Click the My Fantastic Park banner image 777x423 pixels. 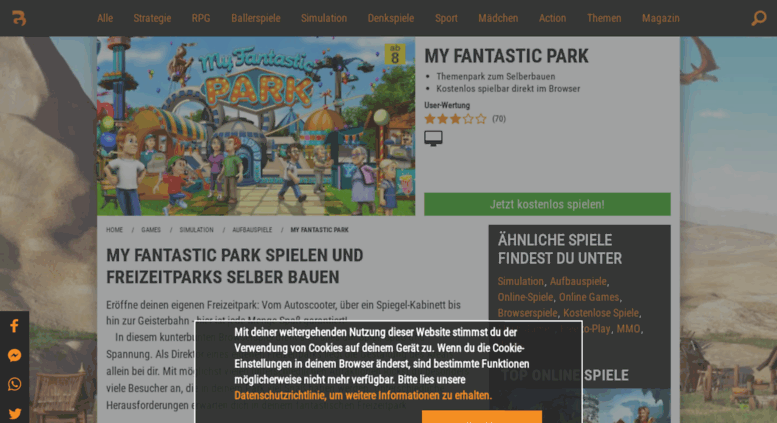point(256,126)
